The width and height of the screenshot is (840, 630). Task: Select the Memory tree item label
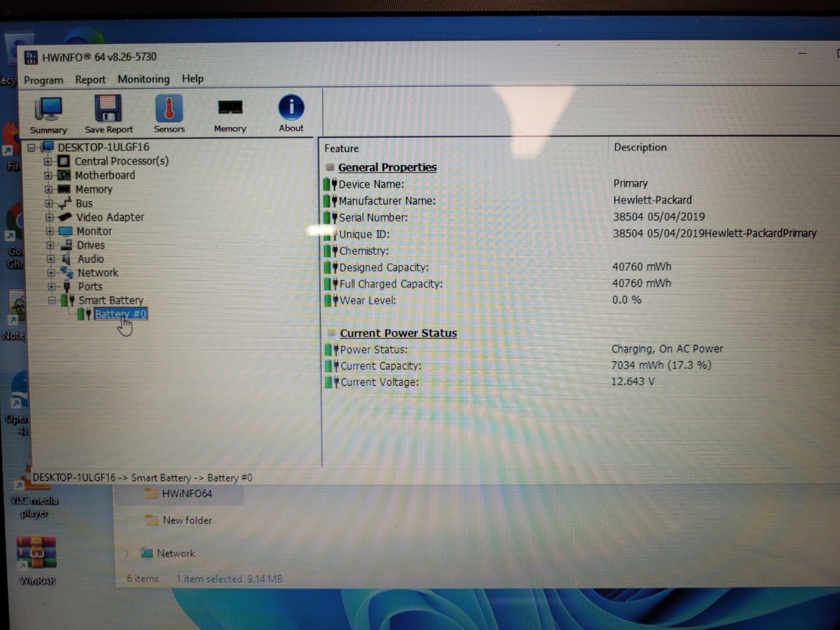tap(94, 190)
